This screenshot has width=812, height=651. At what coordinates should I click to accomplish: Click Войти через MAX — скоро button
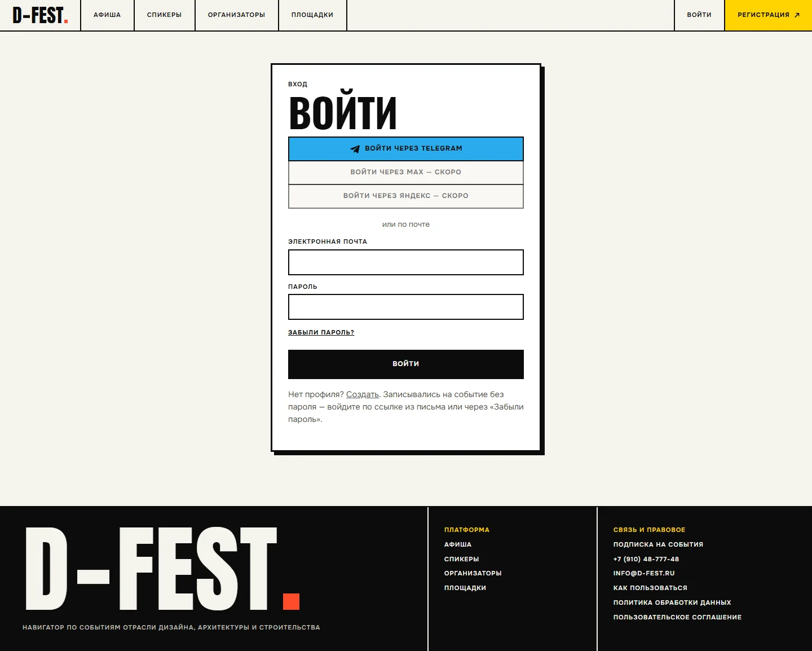[x=406, y=173]
